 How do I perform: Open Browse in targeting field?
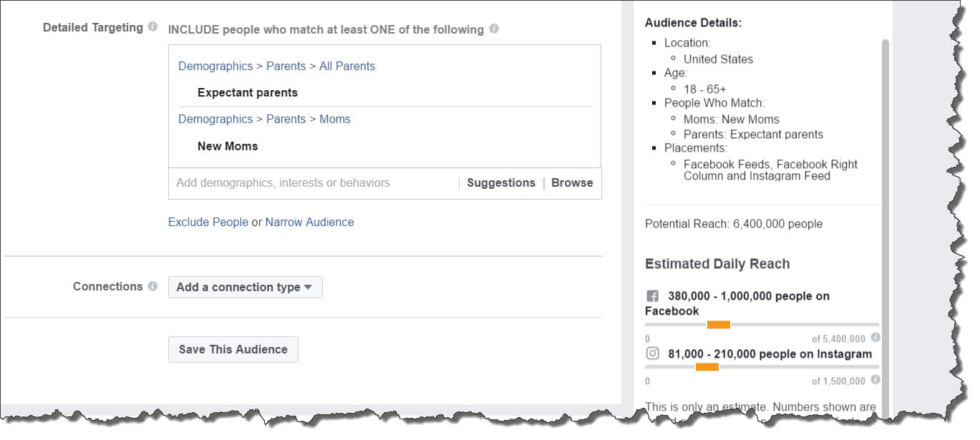[x=572, y=183]
